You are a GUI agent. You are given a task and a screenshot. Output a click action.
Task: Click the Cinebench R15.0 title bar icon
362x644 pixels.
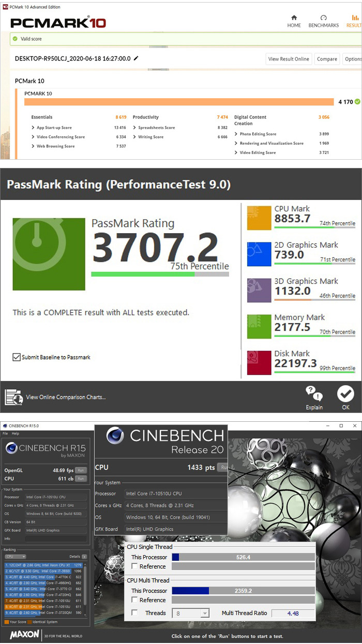coord(5,425)
